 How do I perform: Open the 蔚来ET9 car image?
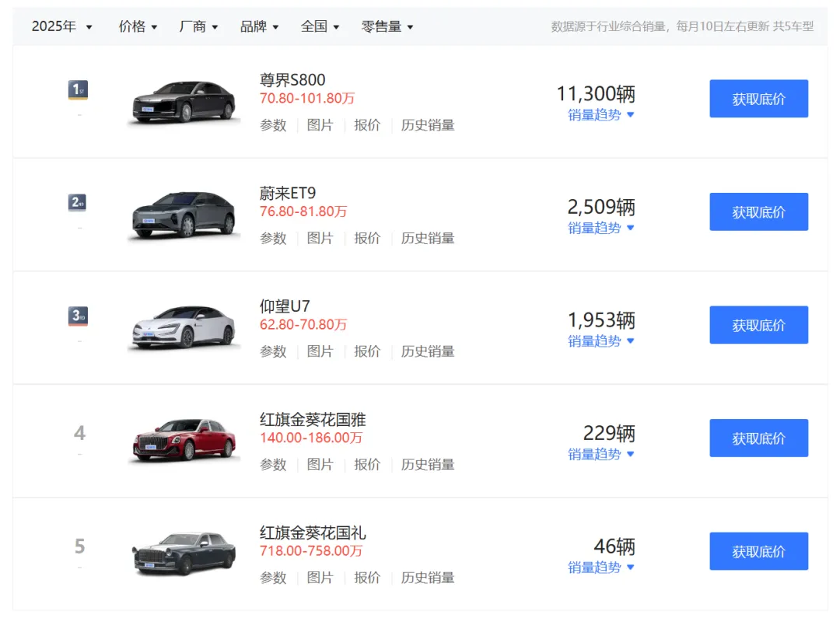184,214
